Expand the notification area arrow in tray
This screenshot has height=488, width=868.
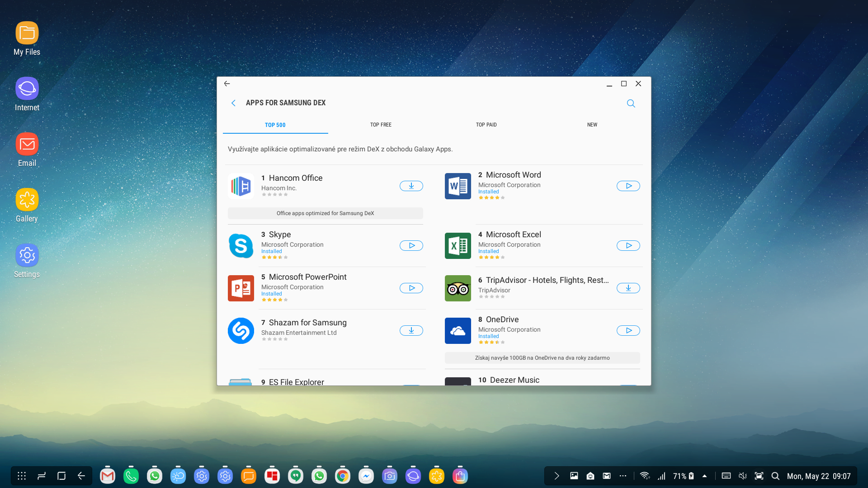[x=557, y=476]
